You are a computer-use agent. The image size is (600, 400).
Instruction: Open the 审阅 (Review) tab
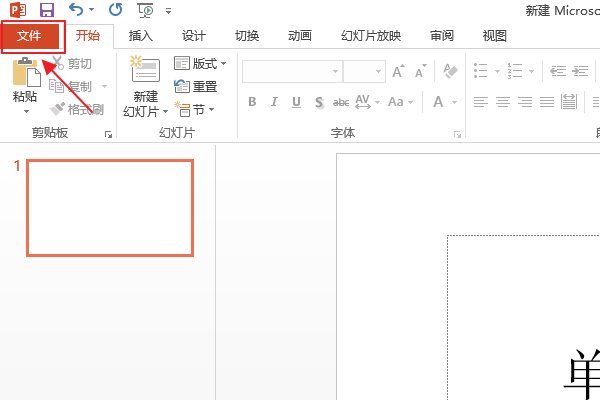[x=442, y=36]
